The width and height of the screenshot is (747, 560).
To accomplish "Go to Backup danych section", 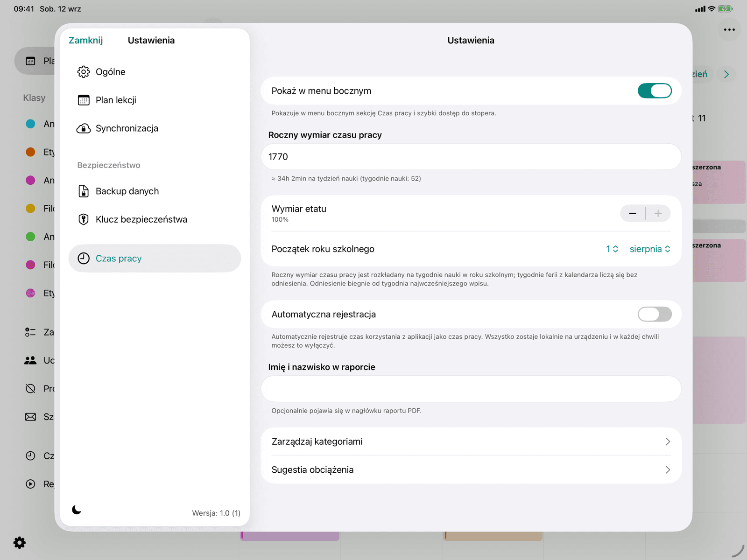I will pos(155,191).
